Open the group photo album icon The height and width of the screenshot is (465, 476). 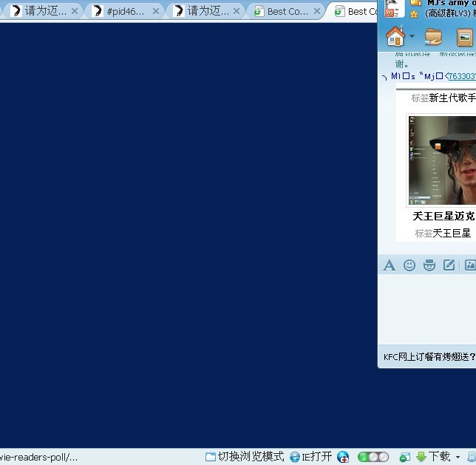tap(465, 36)
